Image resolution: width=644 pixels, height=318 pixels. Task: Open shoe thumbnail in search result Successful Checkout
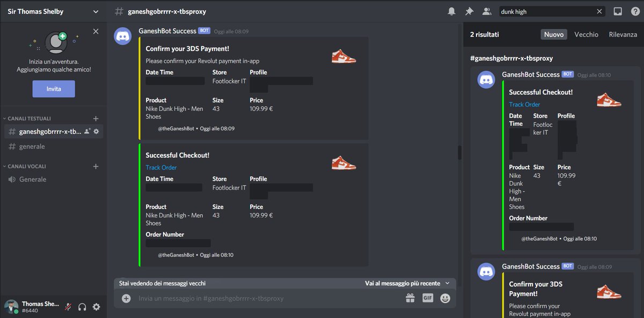tap(609, 99)
